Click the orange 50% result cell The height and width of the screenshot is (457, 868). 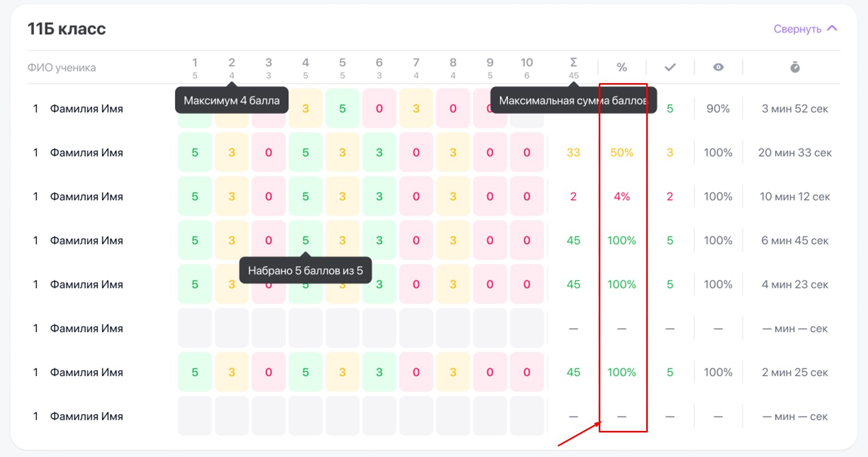click(622, 153)
